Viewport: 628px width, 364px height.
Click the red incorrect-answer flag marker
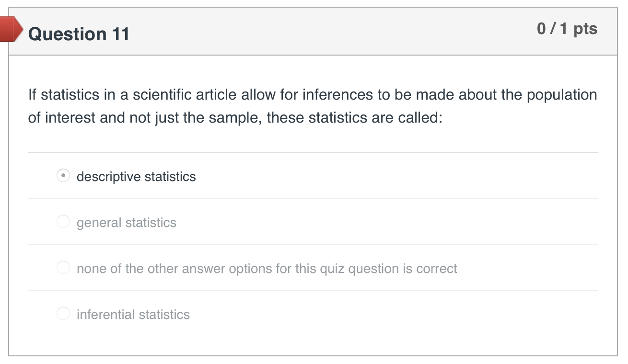(10, 30)
